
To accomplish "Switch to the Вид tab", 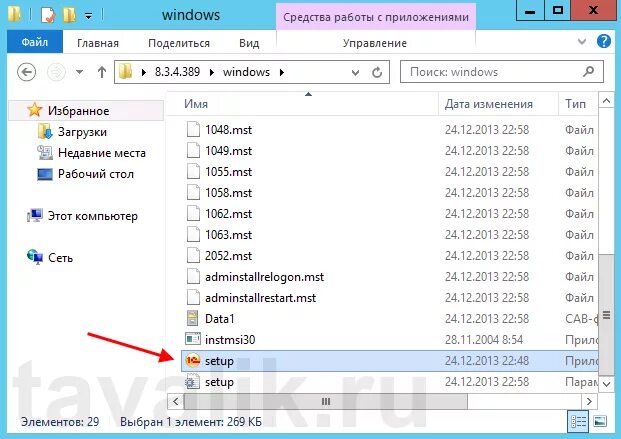I will 249,43.
